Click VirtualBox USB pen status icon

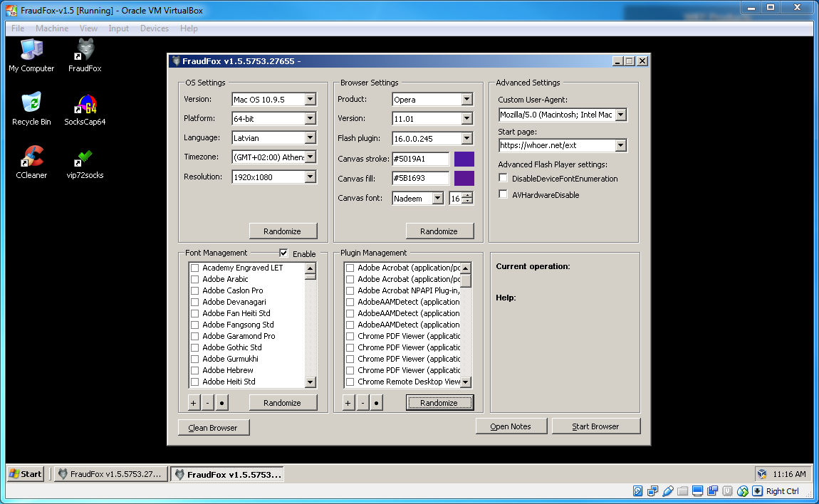pos(667,491)
